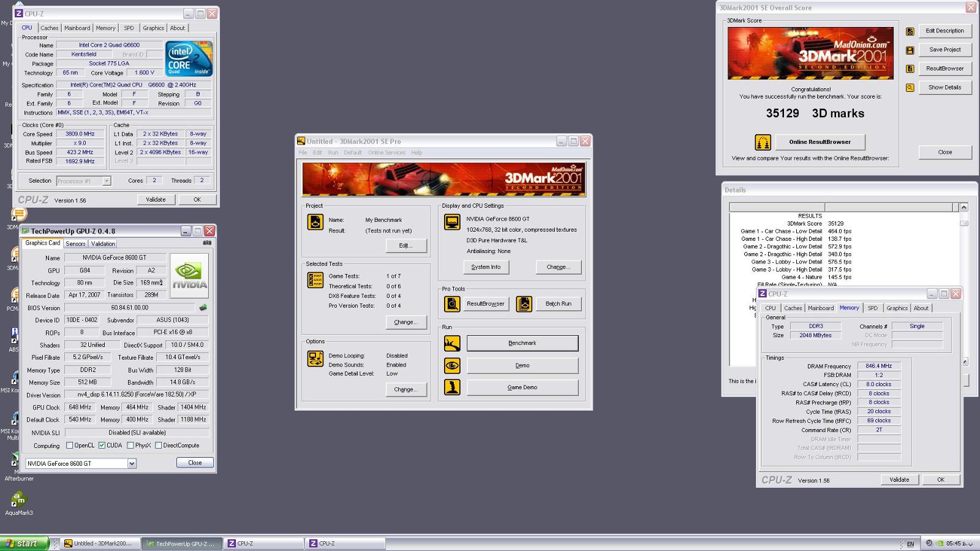Toggle the PhysX checkbox in GPU-Z
The width and height of the screenshot is (980, 551).
coord(130,446)
